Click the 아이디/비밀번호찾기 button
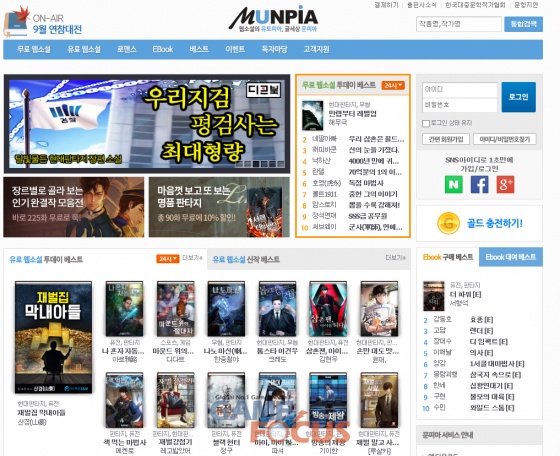The height and width of the screenshot is (456, 560). coord(505,139)
